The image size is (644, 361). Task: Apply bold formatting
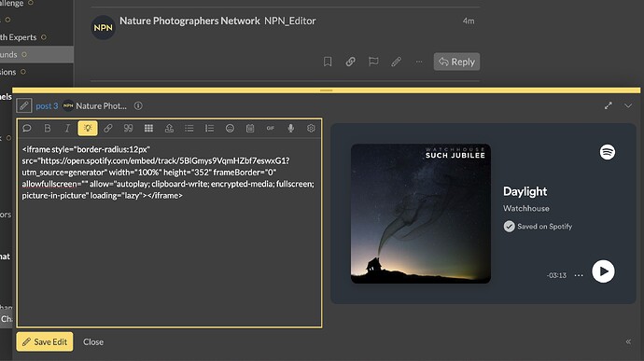(48, 128)
